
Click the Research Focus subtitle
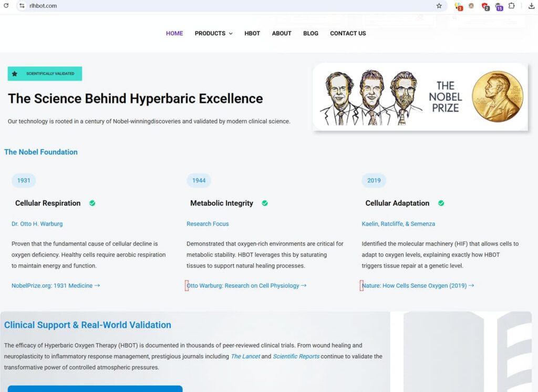[x=208, y=224]
